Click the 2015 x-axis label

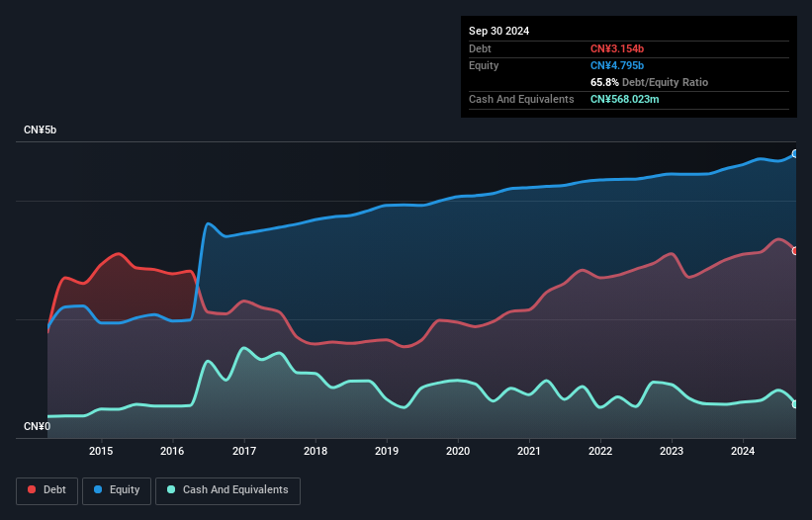click(101, 451)
